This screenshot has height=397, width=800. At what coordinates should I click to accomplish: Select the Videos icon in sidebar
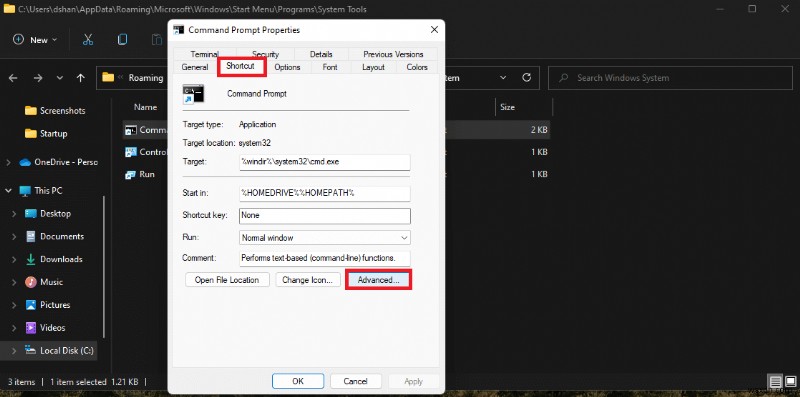pos(31,328)
